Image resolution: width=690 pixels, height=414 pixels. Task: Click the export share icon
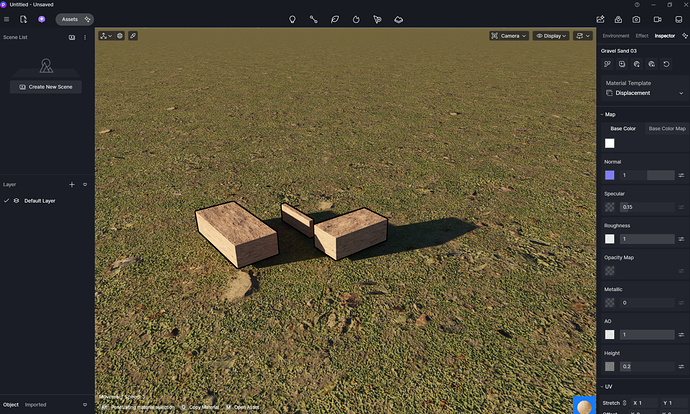(600, 19)
